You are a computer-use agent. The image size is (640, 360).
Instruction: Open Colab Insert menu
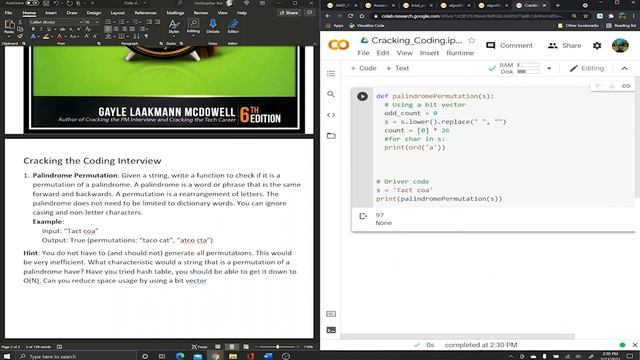429,53
